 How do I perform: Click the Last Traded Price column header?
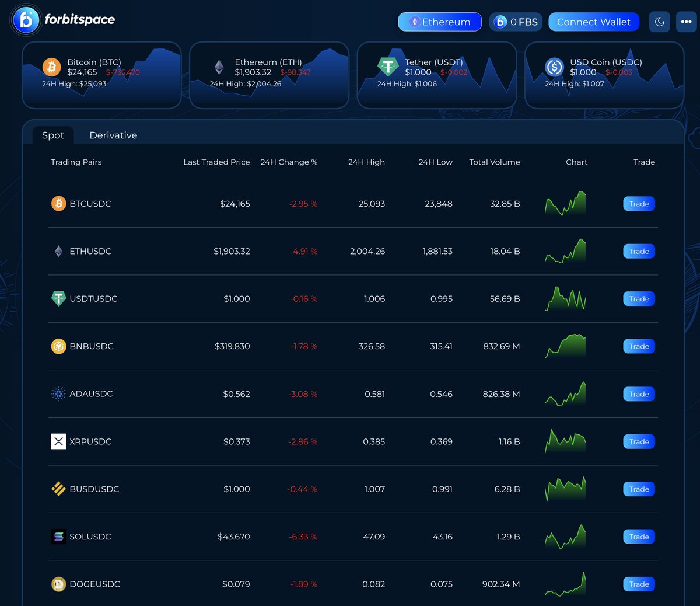tap(216, 162)
